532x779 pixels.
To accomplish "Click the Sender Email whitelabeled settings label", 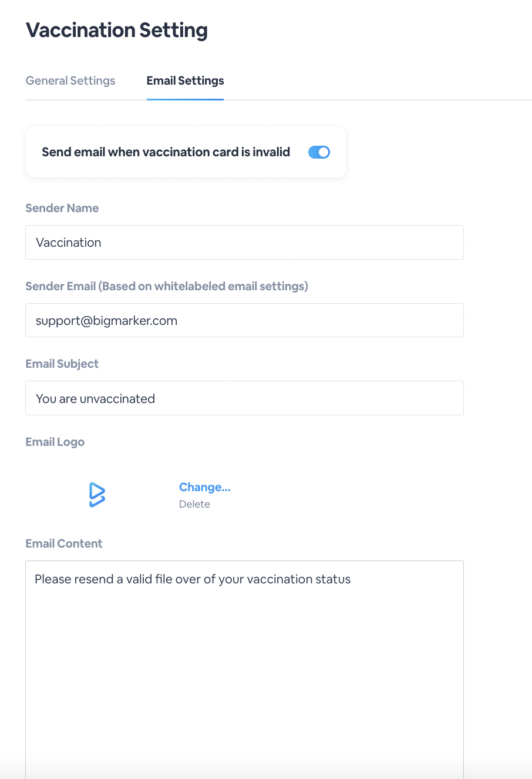I will [167, 286].
